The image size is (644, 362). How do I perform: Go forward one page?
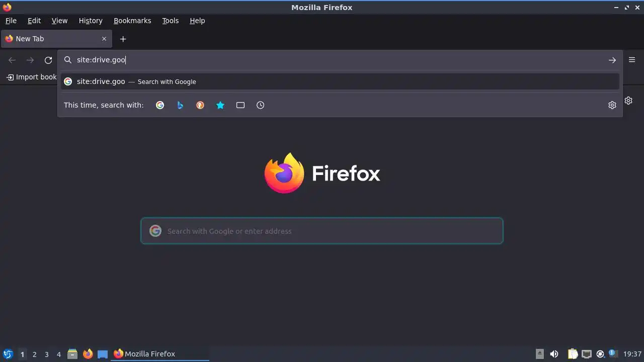[x=30, y=60]
